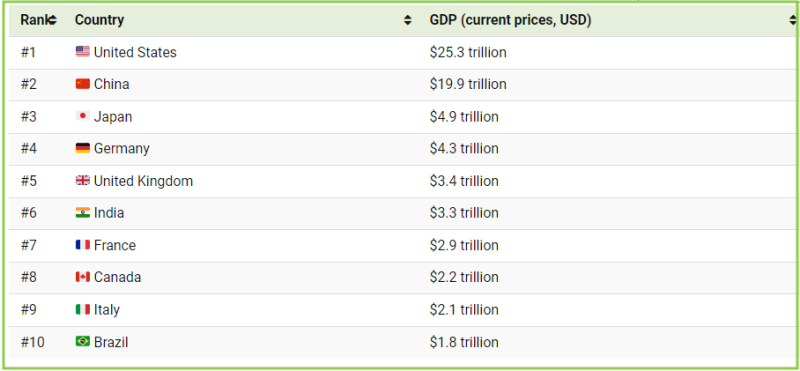Sort by Country using sort arrows

pos(408,20)
